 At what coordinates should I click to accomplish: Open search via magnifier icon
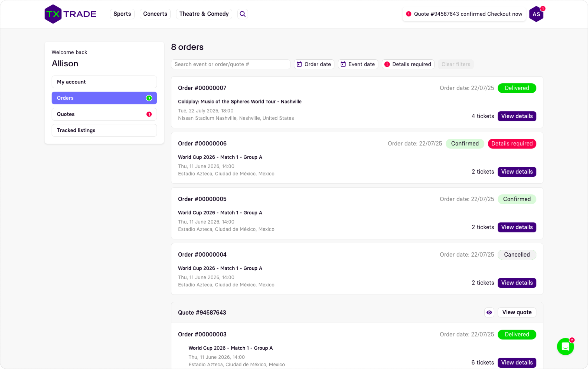coord(243,14)
